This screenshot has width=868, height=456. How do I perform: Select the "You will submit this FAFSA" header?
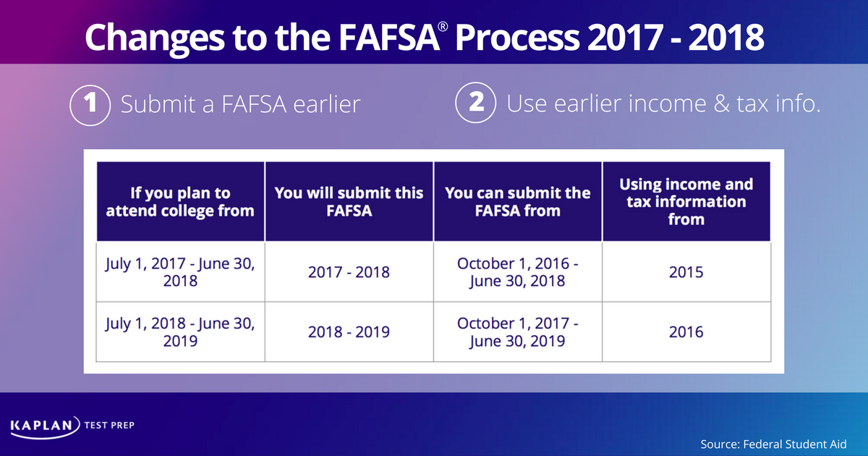pyautogui.click(x=349, y=202)
